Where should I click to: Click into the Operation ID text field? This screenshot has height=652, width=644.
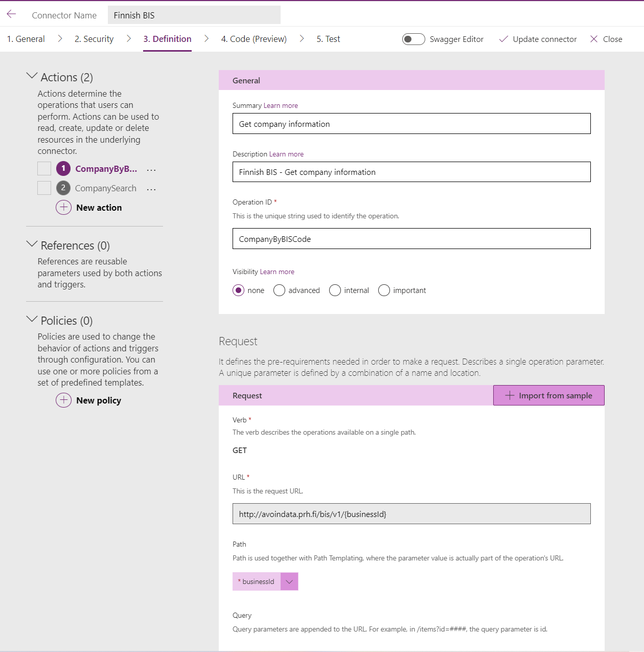coord(411,239)
